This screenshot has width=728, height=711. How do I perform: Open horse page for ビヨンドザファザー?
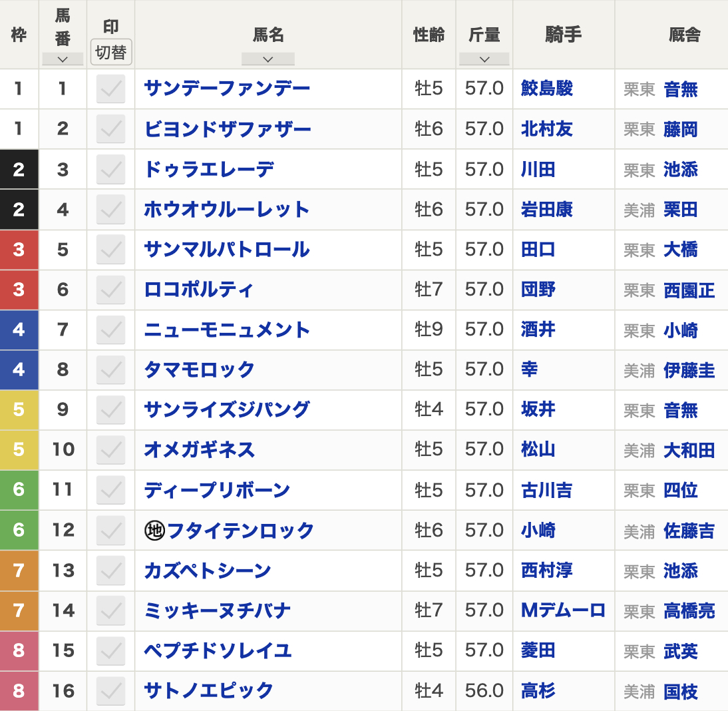pyautogui.click(x=228, y=128)
